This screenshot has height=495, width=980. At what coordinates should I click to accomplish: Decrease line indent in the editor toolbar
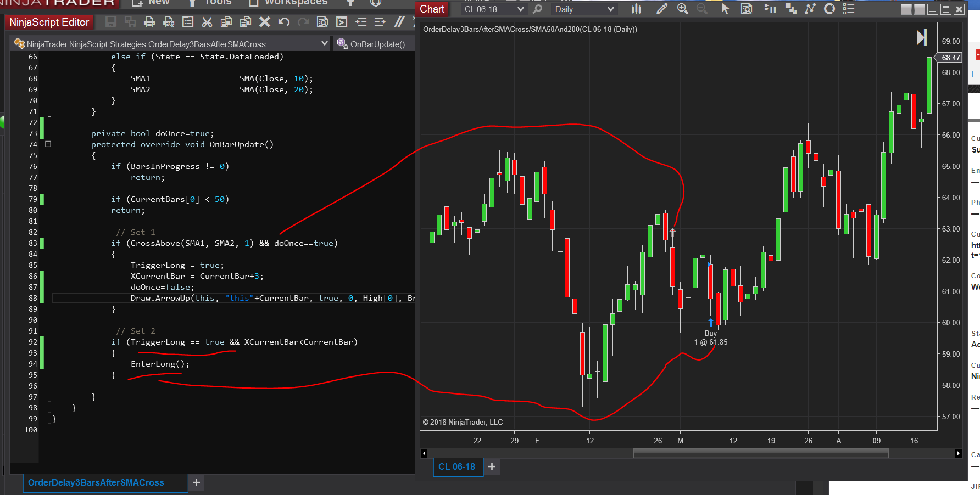361,22
